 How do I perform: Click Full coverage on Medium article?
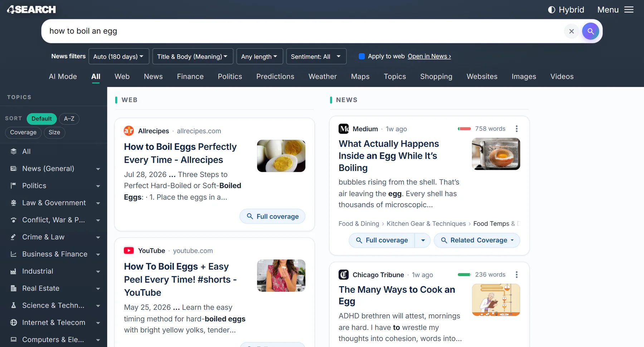point(382,240)
